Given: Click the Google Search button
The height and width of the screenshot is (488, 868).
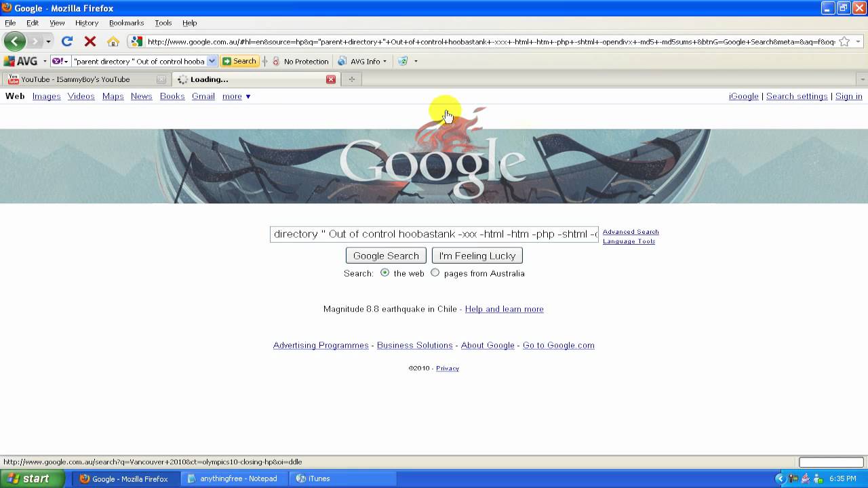Looking at the screenshot, I should click(386, 256).
